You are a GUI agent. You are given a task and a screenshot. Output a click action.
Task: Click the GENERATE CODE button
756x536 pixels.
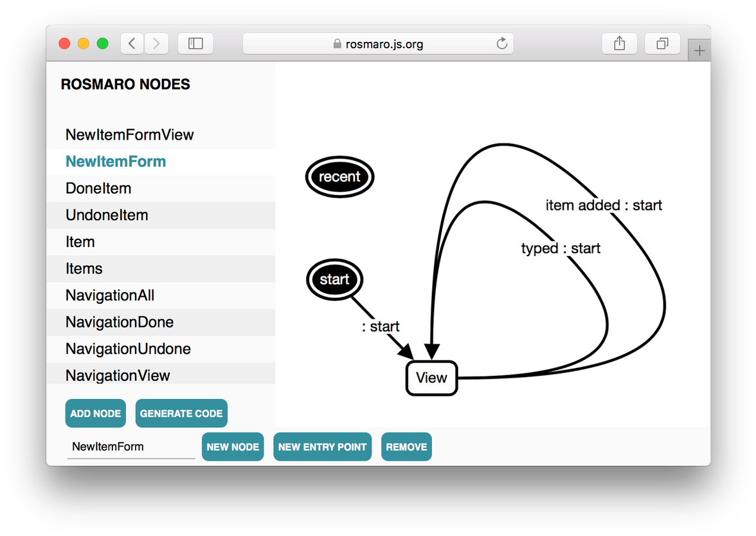[181, 414]
